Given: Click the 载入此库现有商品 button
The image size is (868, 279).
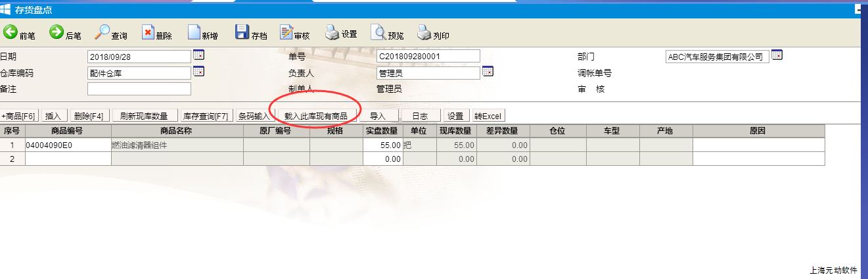Looking at the screenshot, I should (316, 116).
